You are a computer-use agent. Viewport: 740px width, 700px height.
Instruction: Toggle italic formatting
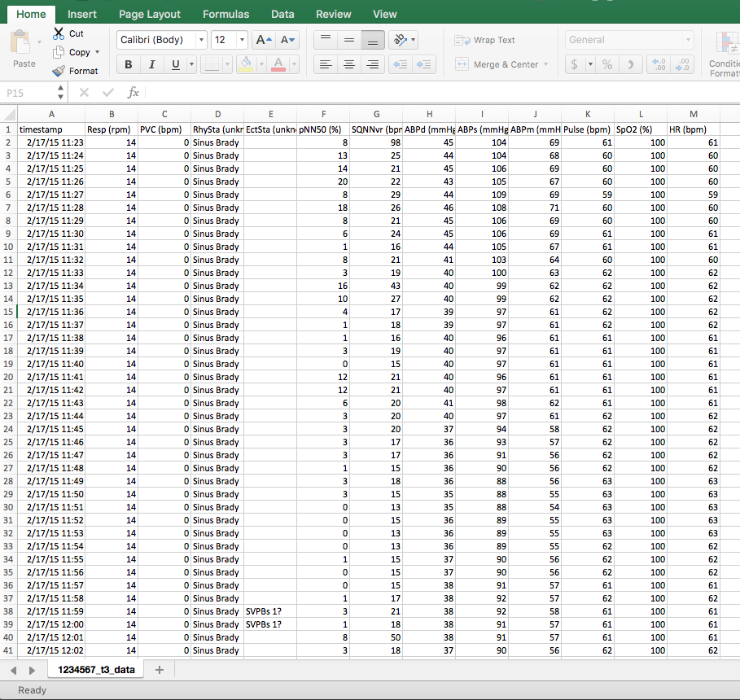pyautogui.click(x=151, y=64)
